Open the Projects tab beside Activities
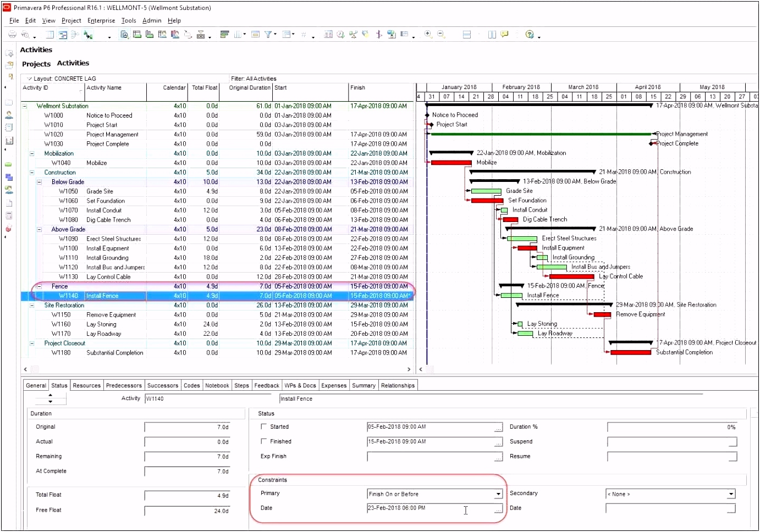Image resolution: width=760 pixels, height=532 pixels. click(x=36, y=64)
